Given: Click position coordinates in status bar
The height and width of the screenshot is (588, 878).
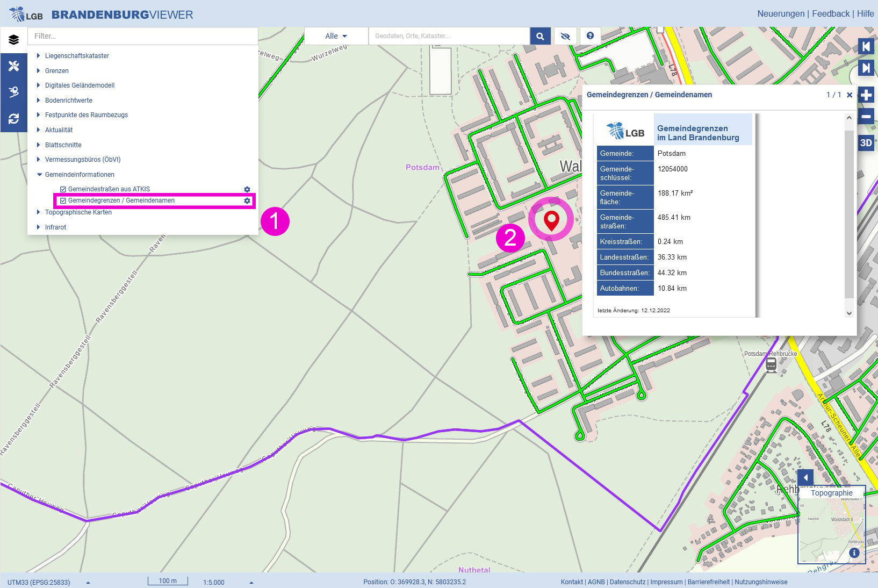Looking at the screenshot, I should [x=414, y=582].
